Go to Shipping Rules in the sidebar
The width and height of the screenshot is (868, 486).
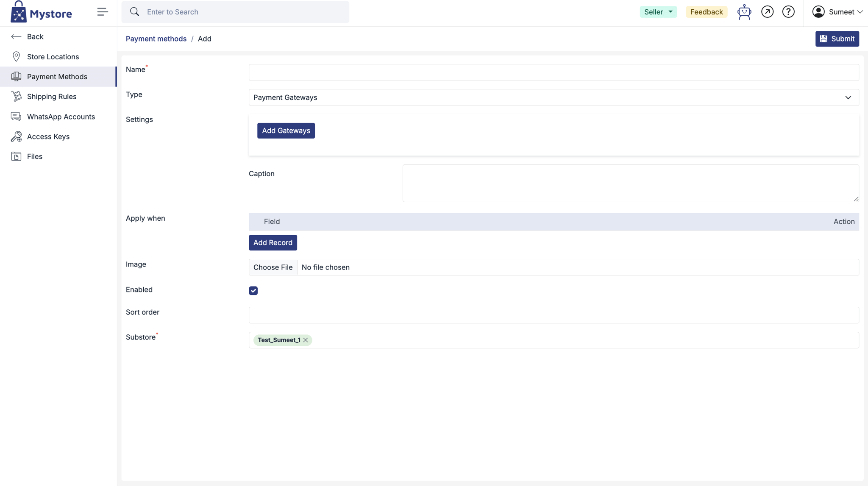(x=52, y=97)
